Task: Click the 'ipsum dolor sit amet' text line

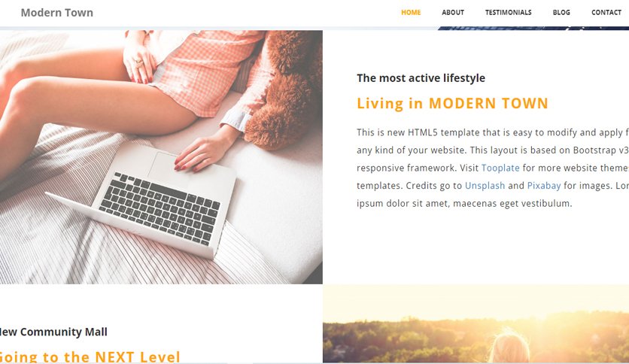Action: point(464,203)
